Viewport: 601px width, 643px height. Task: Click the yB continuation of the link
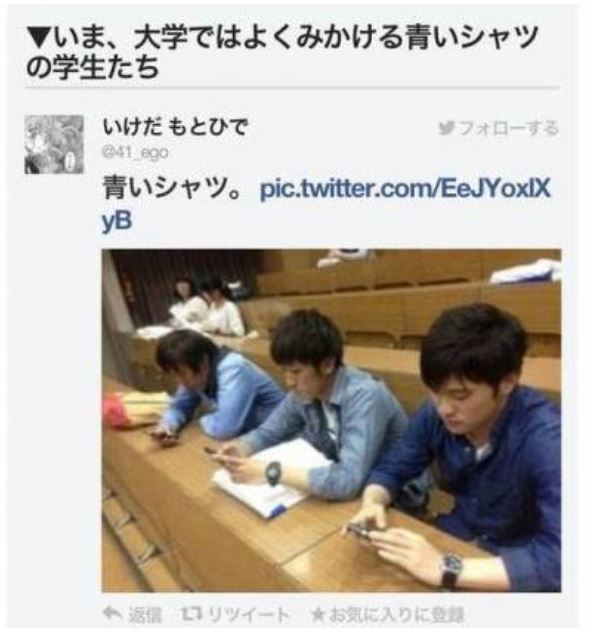click(x=117, y=222)
